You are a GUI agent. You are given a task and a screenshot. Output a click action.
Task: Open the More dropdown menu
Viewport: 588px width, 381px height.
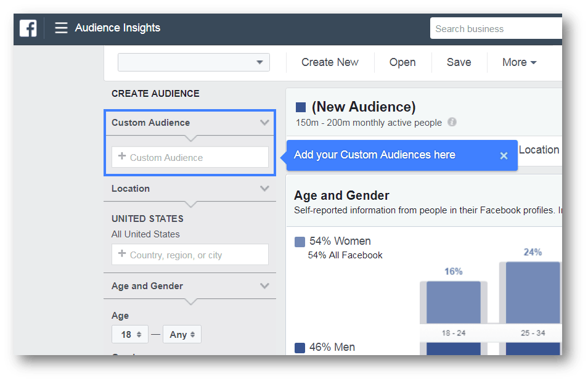pyautogui.click(x=520, y=62)
